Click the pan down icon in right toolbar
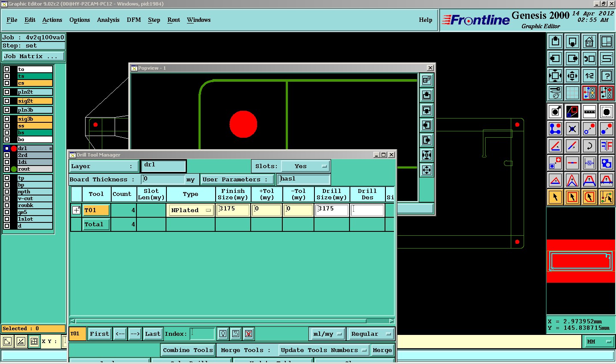This screenshot has width=616, height=364. 572,41
